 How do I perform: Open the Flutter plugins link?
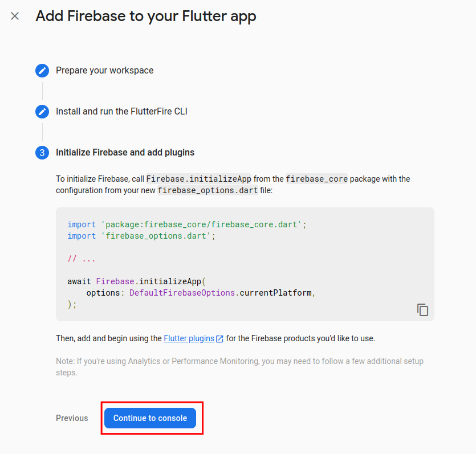tap(189, 338)
